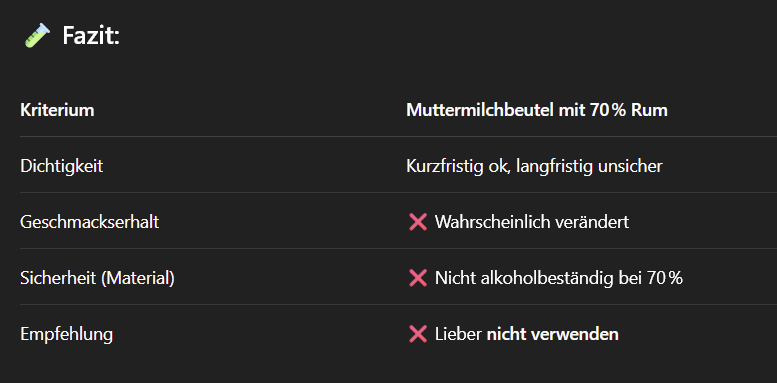Click the word Lieber in the Empfehlung row
This screenshot has height=383, width=777.
point(458,334)
